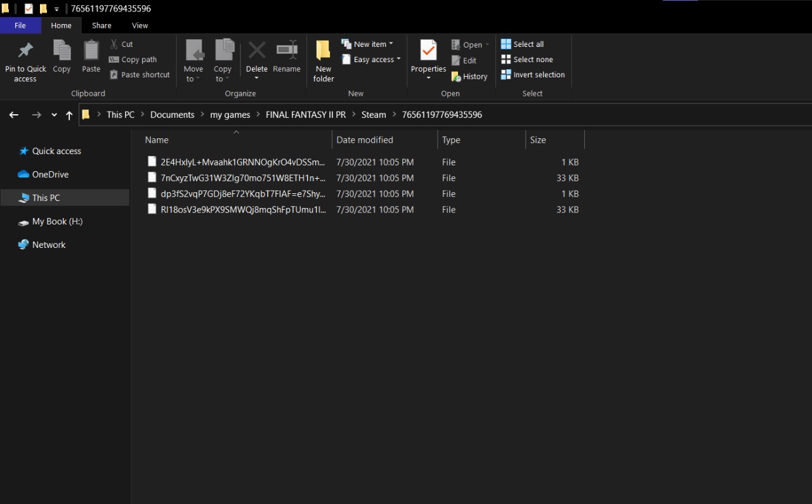Open the Delete dropdown arrow
Viewport: 812px width, 504px height.
coord(257,79)
